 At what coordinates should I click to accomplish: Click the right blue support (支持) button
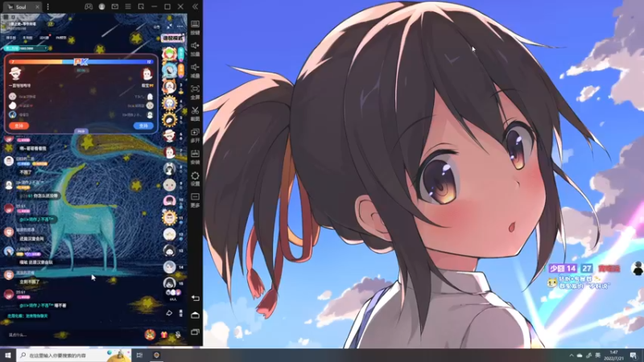(x=143, y=125)
